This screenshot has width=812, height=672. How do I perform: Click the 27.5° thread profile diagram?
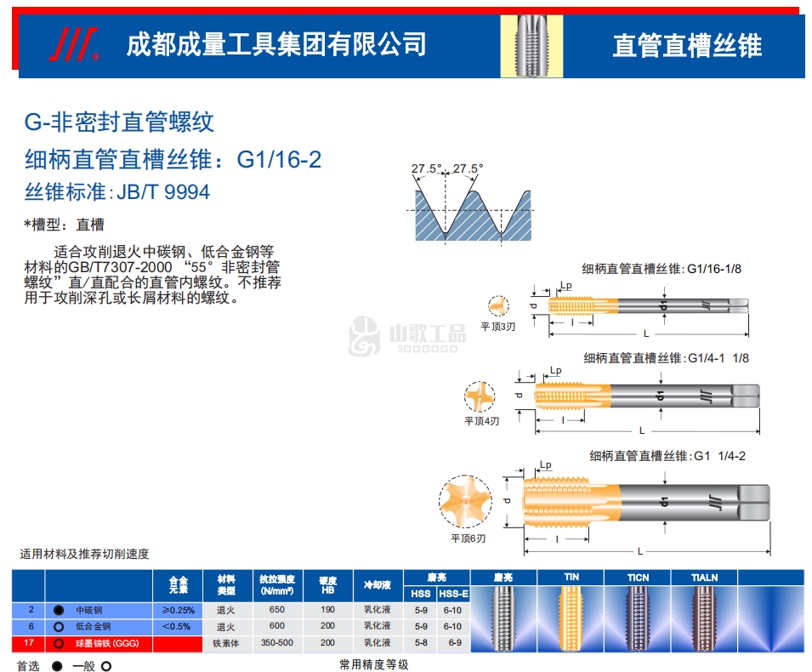click(468, 203)
